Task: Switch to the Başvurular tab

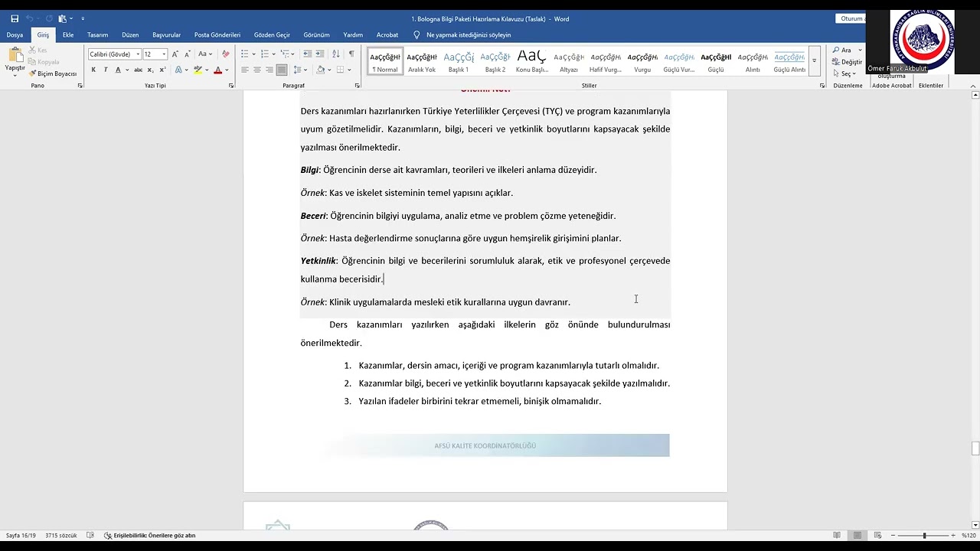Action: [x=166, y=34]
